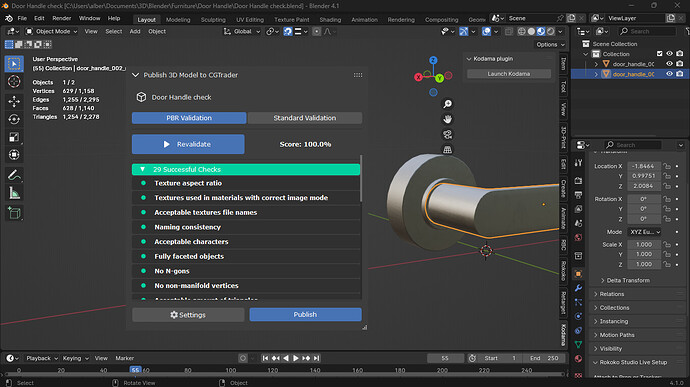
Task: Hide selected door_handle object eye icon
Action: coord(669,74)
